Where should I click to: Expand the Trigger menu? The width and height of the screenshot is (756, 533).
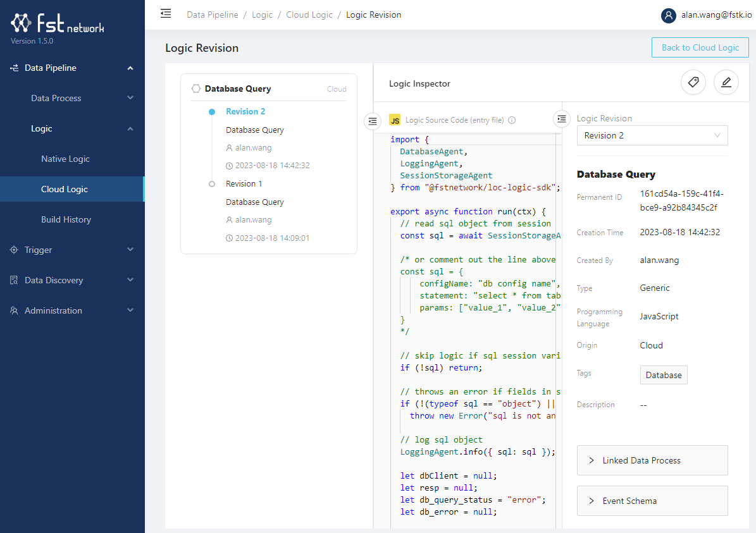72,250
